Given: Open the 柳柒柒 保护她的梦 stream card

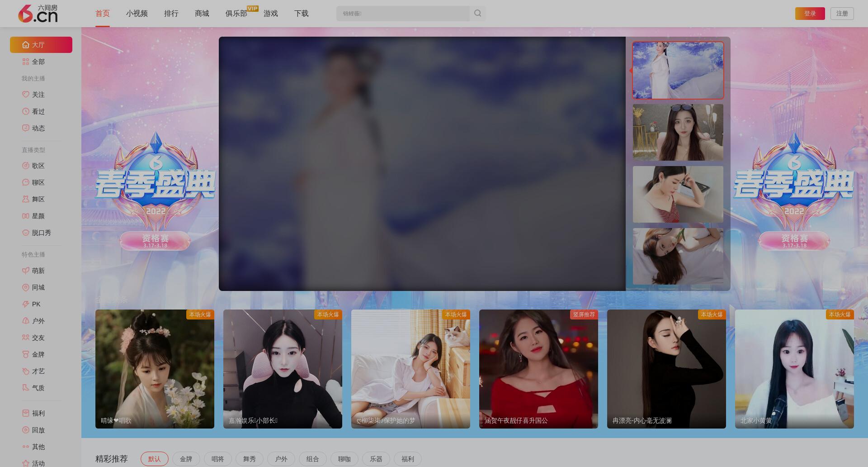Looking at the screenshot, I should click(410, 369).
